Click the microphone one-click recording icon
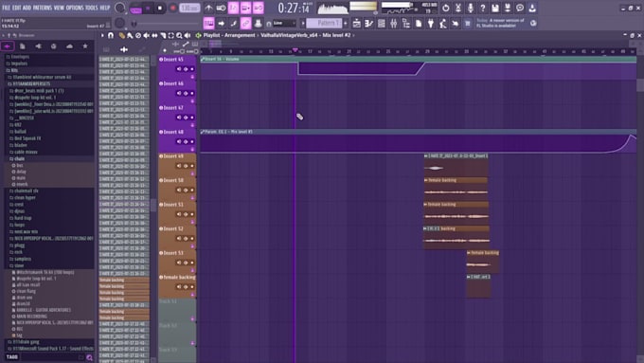The width and height of the screenshot is (644, 363). [471, 8]
